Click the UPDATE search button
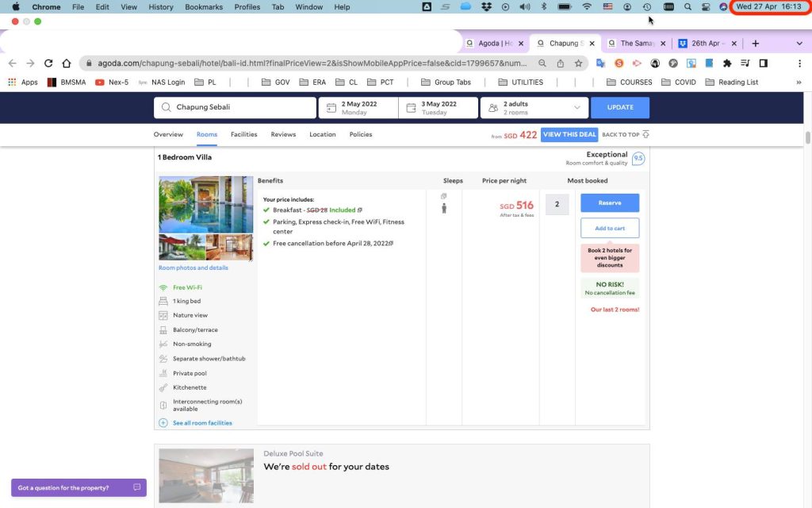812x508 pixels. pos(620,107)
